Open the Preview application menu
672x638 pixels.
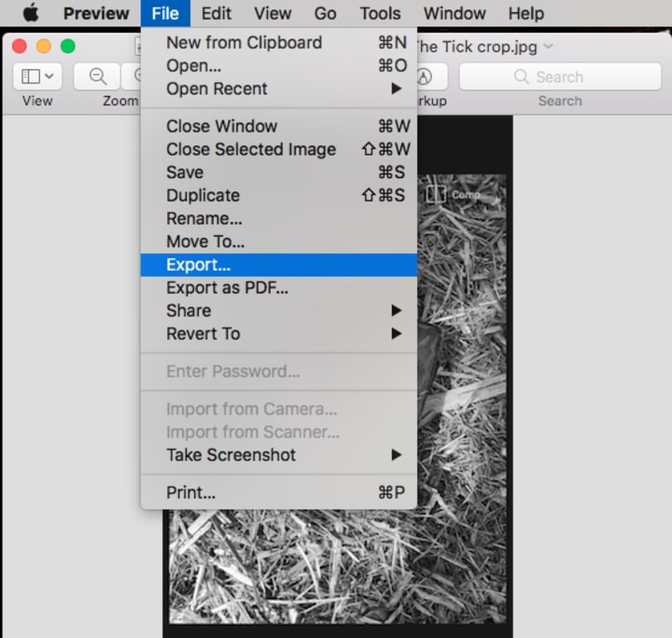pos(96,13)
